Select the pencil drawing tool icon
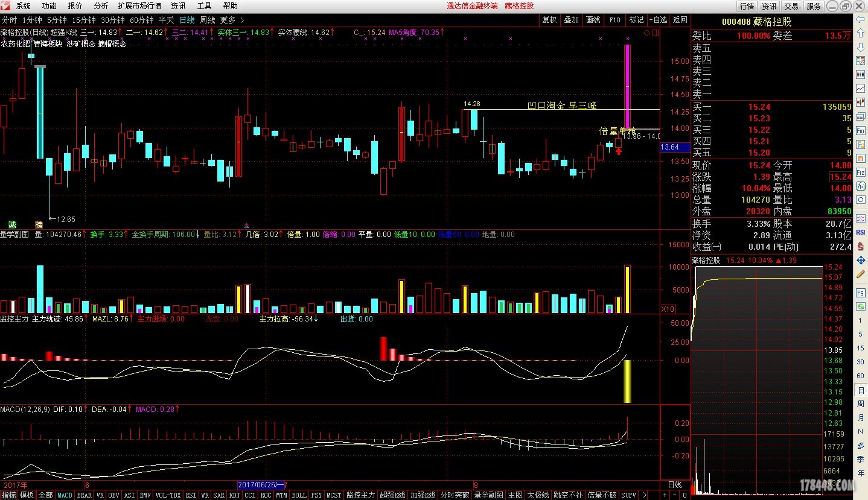This screenshot has width=868, height=500. point(861,274)
